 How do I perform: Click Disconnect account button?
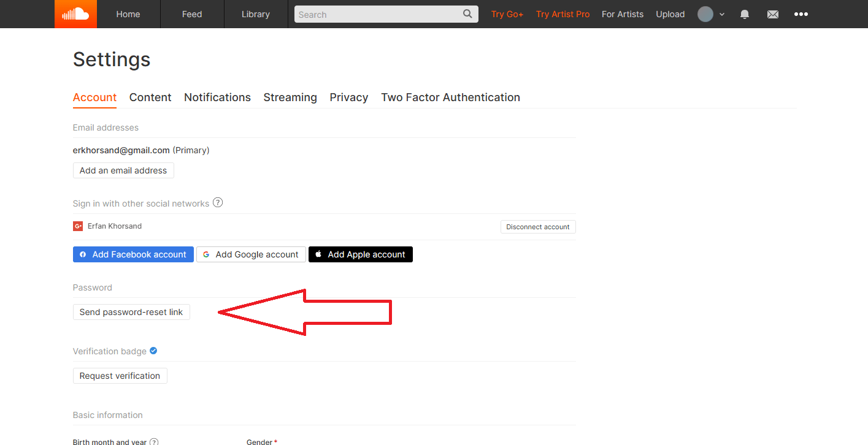pyautogui.click(x=538, y=227)
